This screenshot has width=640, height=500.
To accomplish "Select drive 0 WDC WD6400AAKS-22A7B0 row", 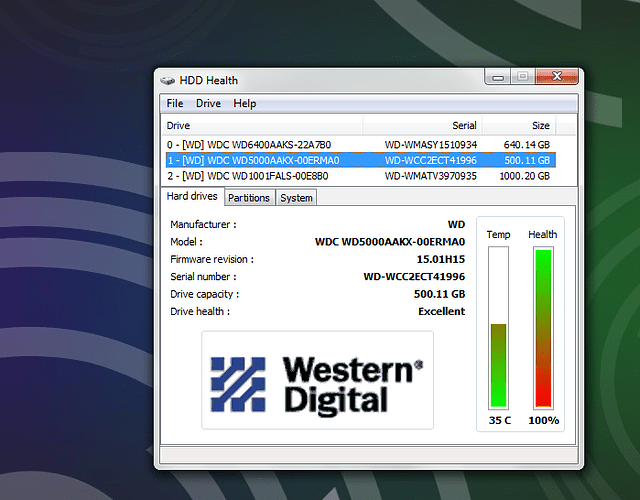I will (x=360, y=144).
